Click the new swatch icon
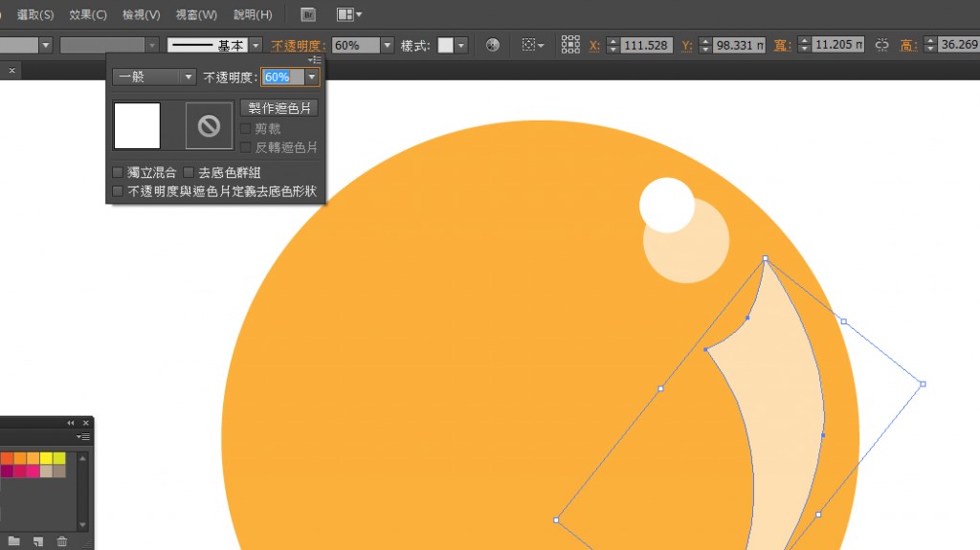 coord(38,540)
